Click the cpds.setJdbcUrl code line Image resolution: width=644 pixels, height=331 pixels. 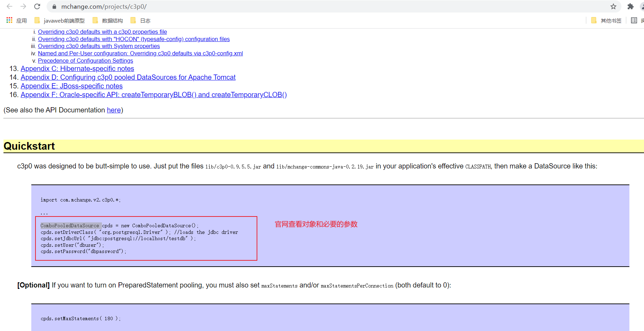tap(118, 238)
